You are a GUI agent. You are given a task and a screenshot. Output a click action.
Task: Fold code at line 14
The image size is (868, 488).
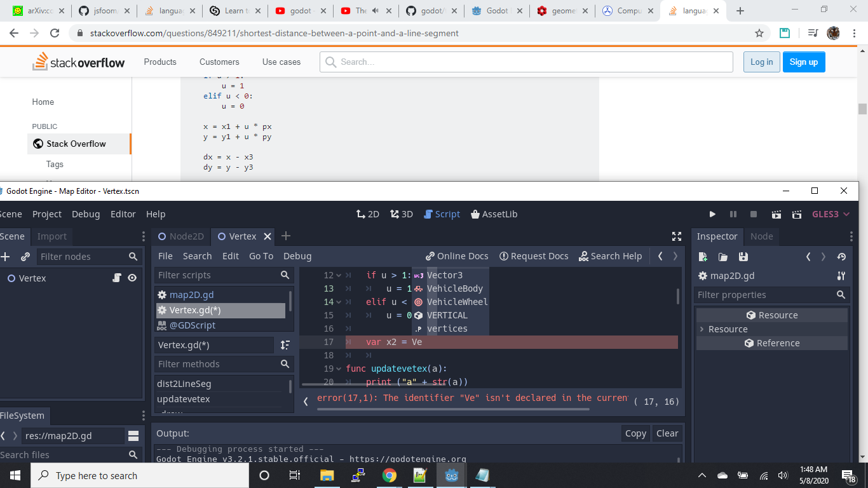tap(339, 302)
